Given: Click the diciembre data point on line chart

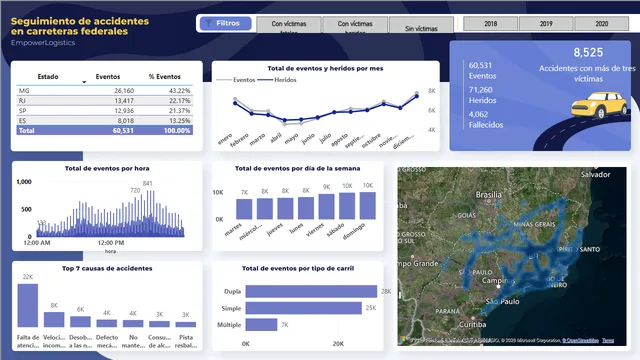Looking at the screenshot, I should pos(417,96).
